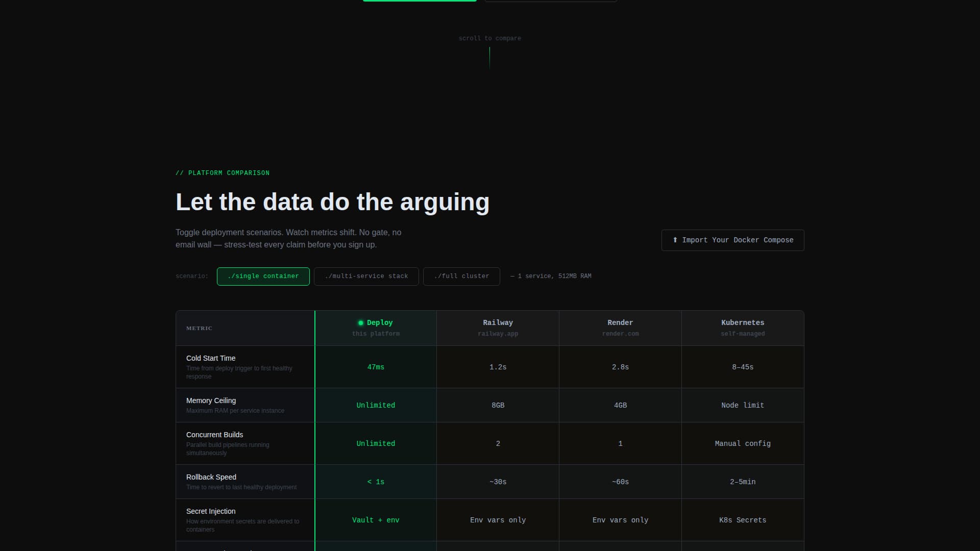Select the 2–5min rollback cell
Screen dimensions: 980x551
tap(743, 482)
